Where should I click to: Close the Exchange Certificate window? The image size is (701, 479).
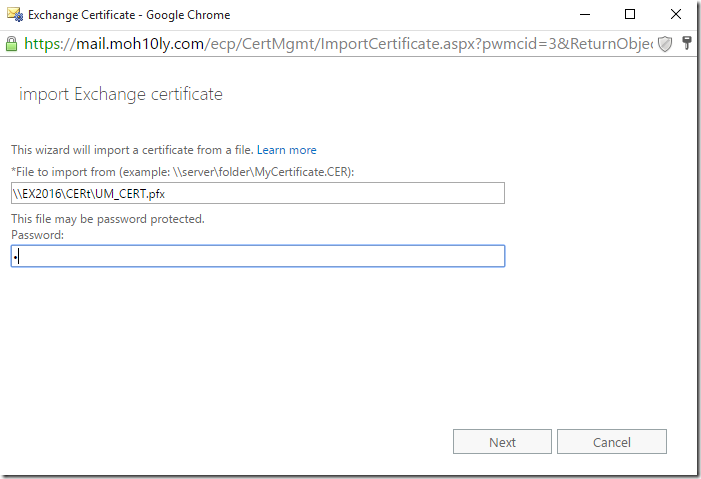[676, 14]
